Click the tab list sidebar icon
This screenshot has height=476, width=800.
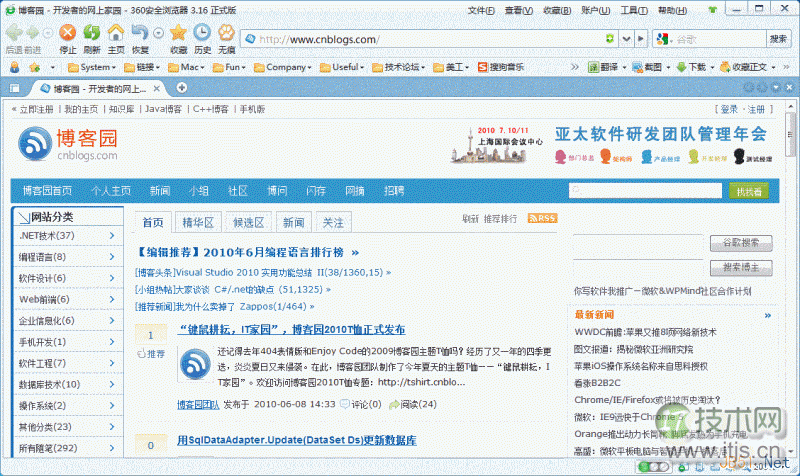tap(14, 88)
